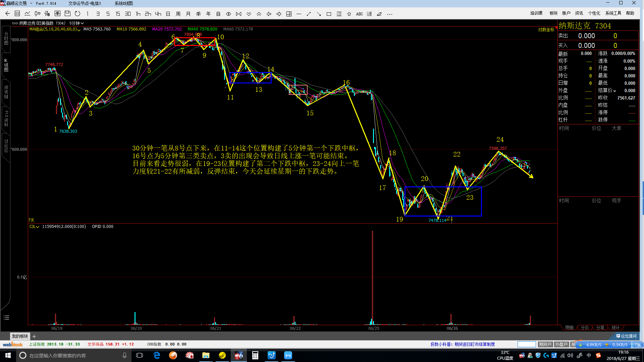The width and height of the screenshot is (644, 362).
Task: Click the back arrow toolbar icon
Action: coord(7,14)
